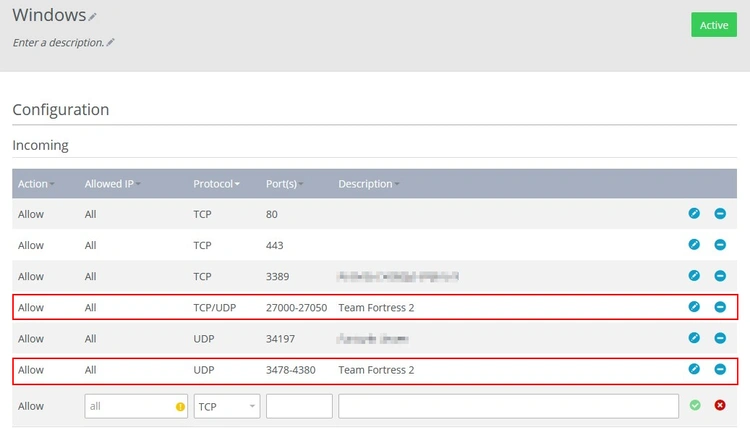
Task: Sort by Allowed IP column
Action: 112,184
